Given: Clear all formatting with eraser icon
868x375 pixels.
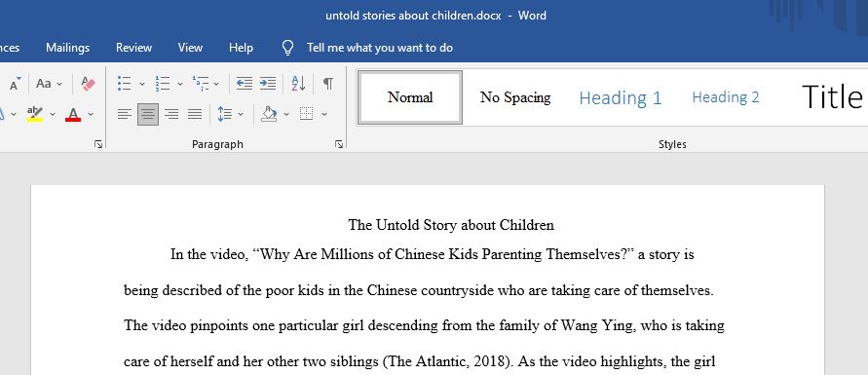Looking at the screenshot, I should (88, 84).
